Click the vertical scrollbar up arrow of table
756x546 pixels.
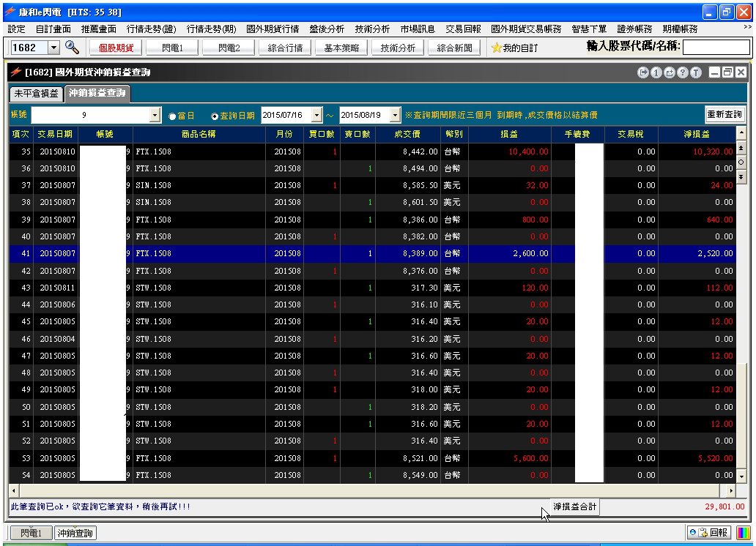[741, 132]
